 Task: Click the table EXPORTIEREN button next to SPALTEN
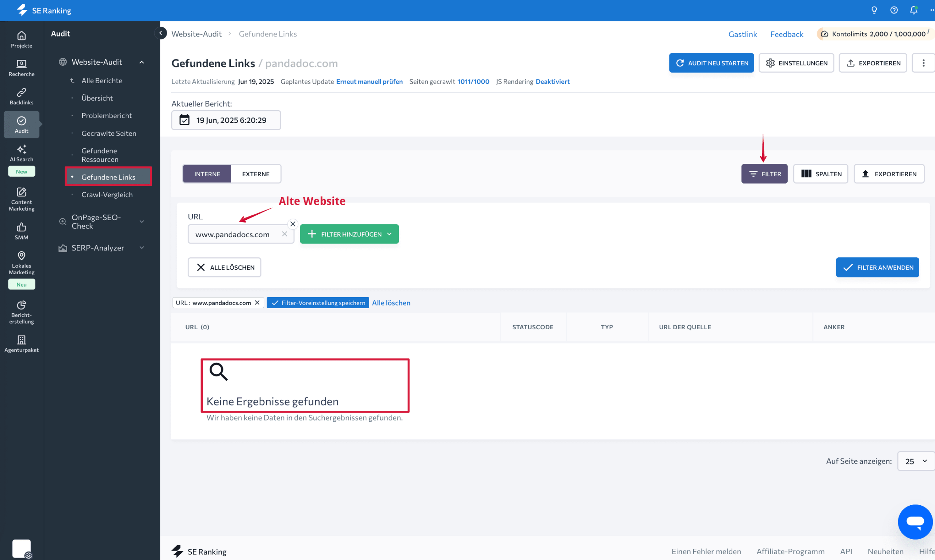889,174
